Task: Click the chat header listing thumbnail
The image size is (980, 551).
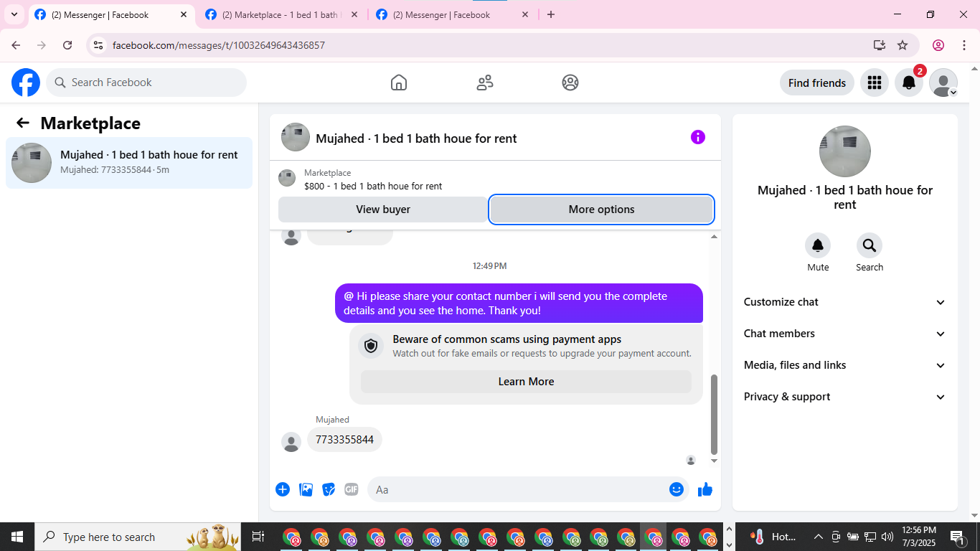Action: point(296,137)
